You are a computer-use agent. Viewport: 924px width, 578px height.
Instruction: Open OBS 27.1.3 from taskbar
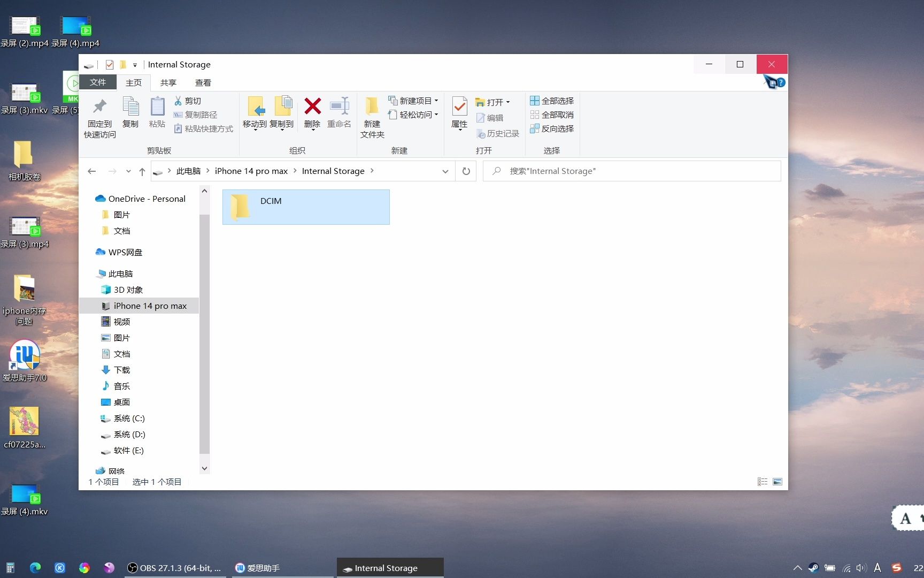[x=174, y=568]
